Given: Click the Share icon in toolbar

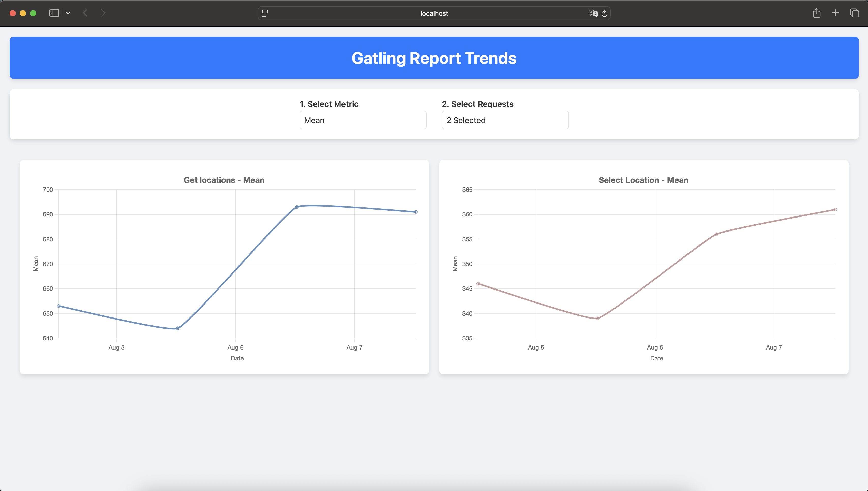Looking at the screenshot, I should [816, 13].
